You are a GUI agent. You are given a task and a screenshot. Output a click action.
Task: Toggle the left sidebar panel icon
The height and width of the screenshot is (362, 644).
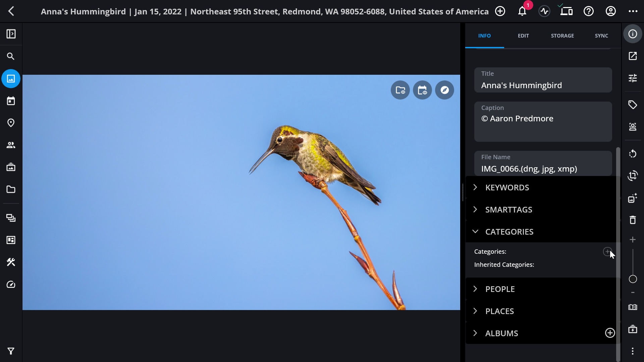11,34
